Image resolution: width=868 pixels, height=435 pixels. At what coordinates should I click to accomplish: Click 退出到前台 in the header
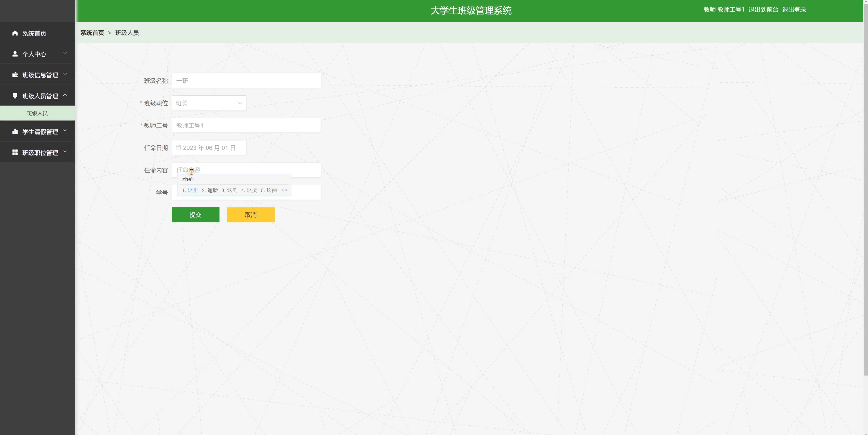(763, 10)
